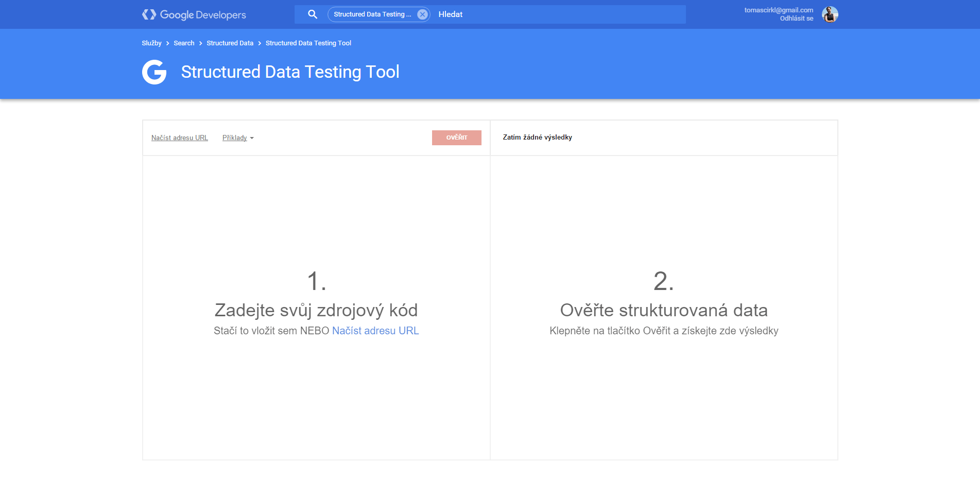Click the Google Developers logo
Image resolution: width=980 pixels, height=478 pixels.
click(x=194, y=14)
